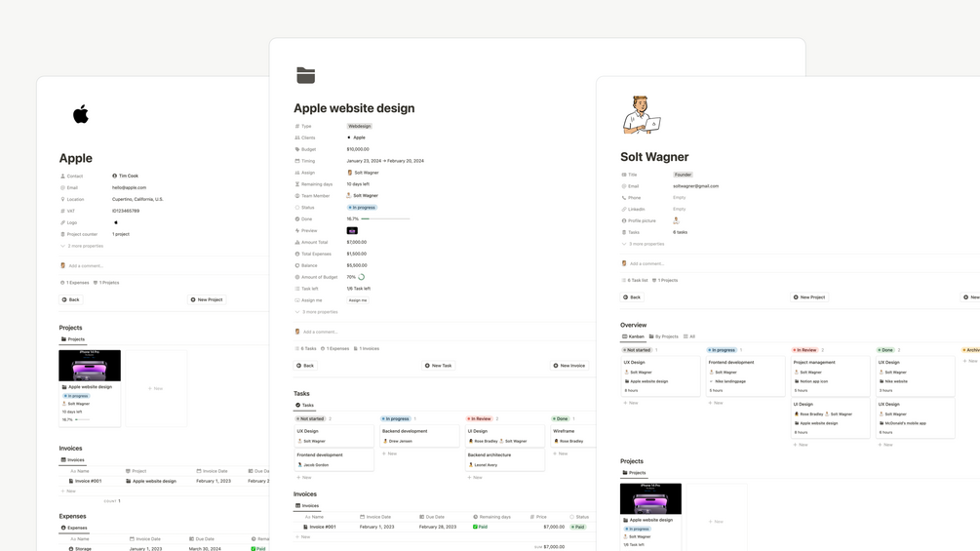Click the Location pin icon on Apple page
980x551 pixels.
(x=62, y=199)
